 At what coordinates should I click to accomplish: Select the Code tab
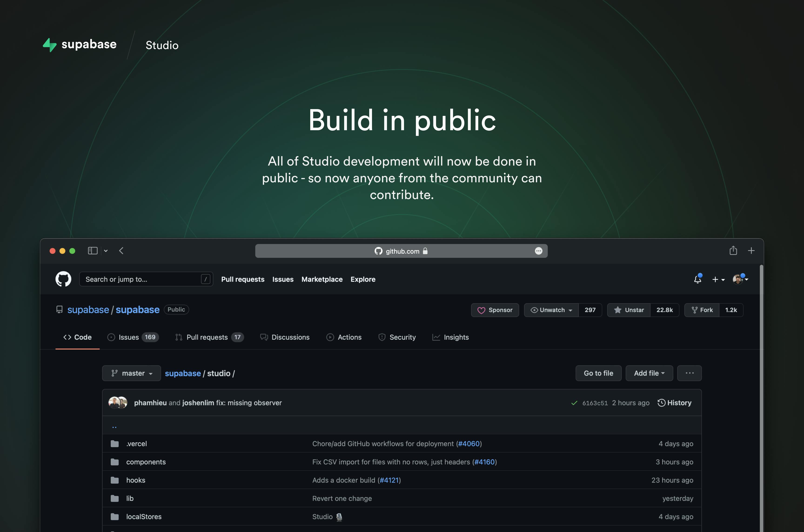(77, 337)
